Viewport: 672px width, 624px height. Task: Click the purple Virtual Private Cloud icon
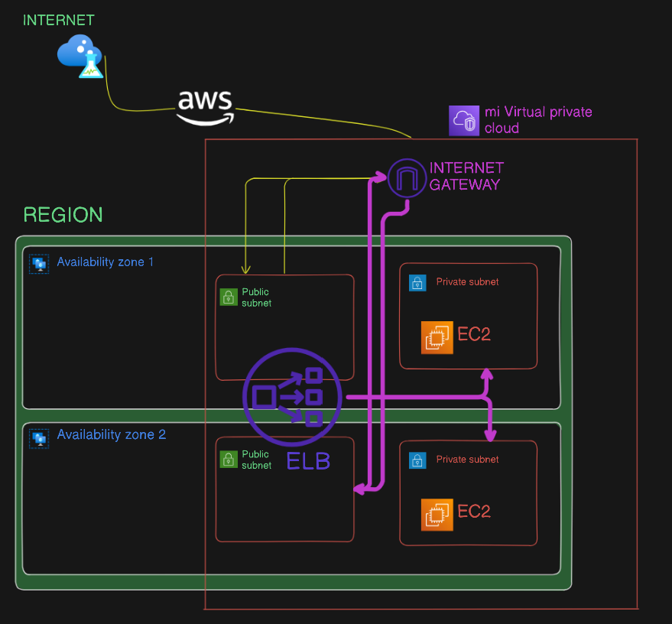tap(464, 120)
